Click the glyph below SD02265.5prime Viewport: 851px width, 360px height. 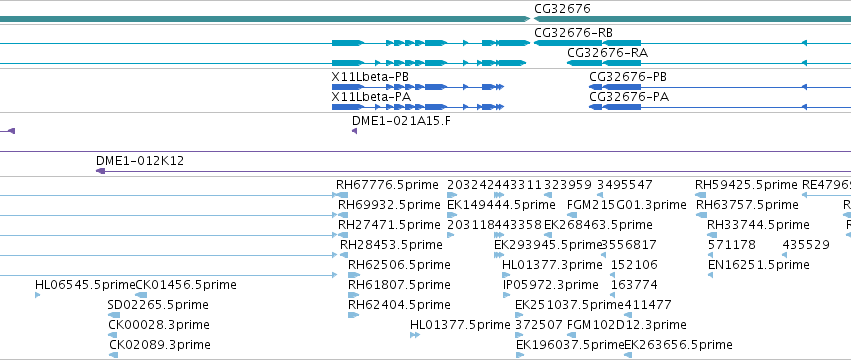click(x=113, y=315)
